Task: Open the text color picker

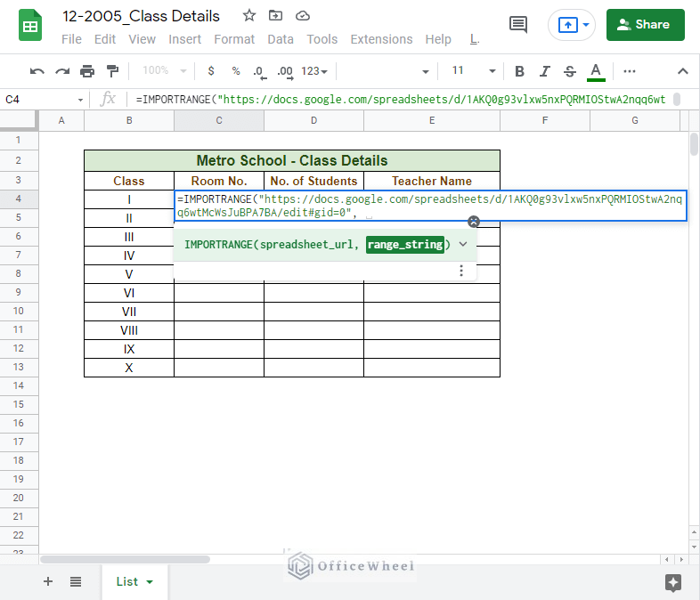Action: [596, 71]
